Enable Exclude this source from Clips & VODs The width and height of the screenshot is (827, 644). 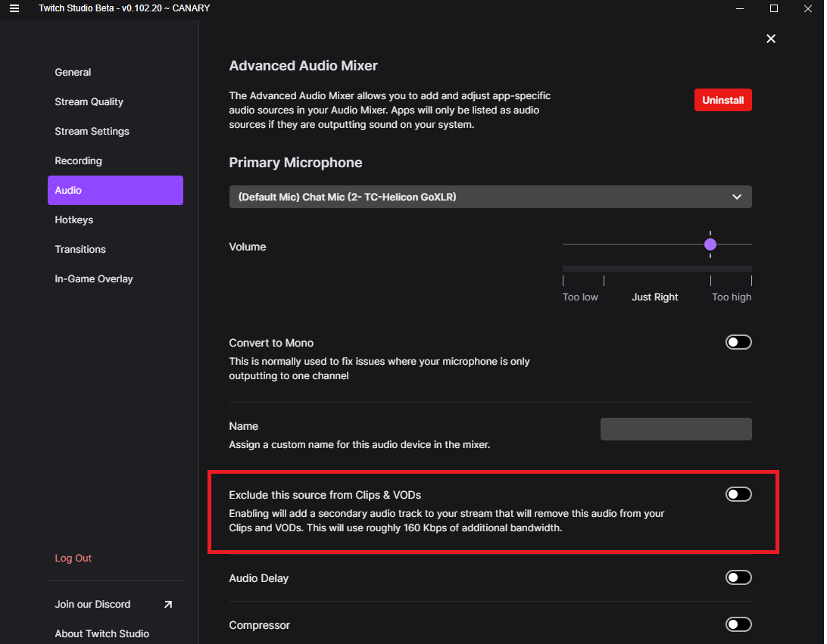[738, 493]
